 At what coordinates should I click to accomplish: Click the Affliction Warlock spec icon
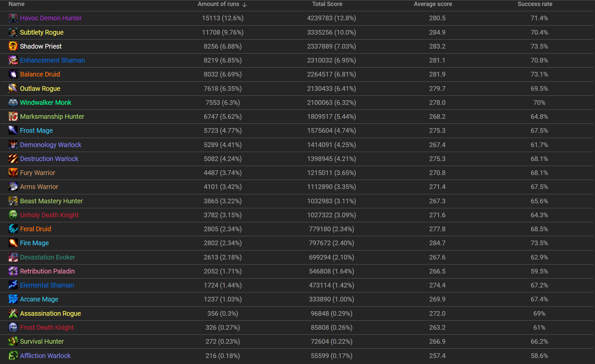click(x=13, y=356)
